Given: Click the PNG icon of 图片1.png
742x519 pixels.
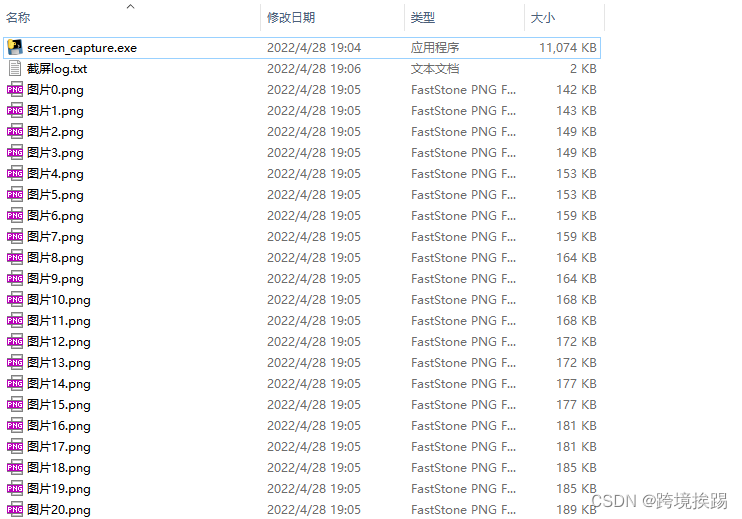Looking at the screenshot, I should click(15, 111).
